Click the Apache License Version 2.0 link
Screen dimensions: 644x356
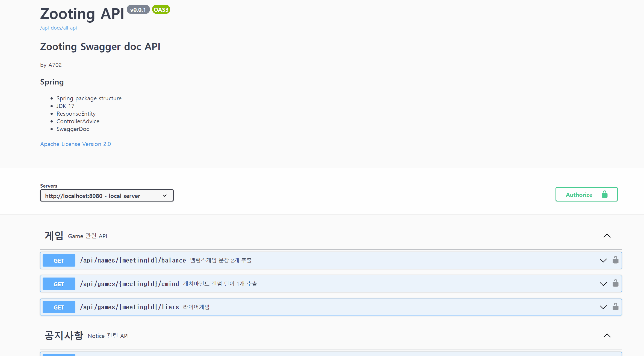75,144
